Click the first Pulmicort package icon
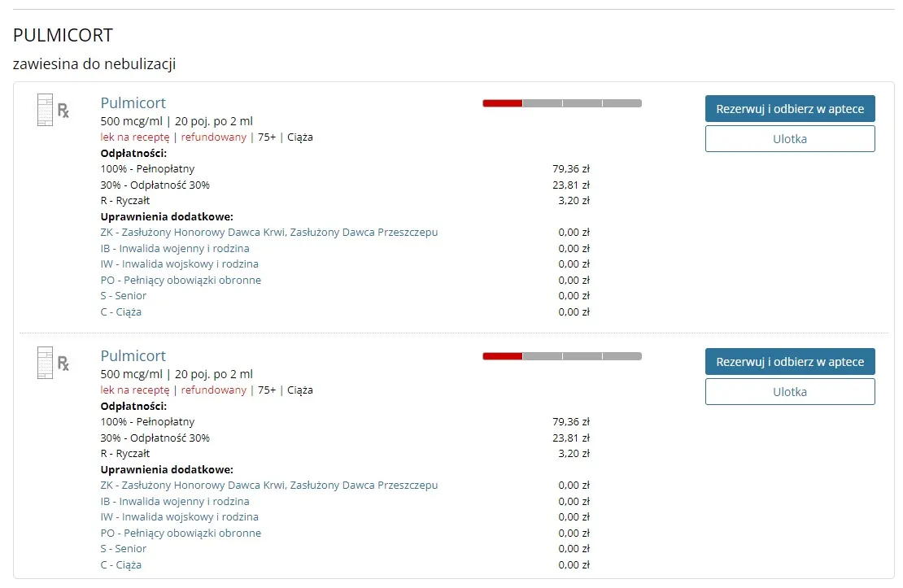Image resolution: width=903 pixels, height=588 pixels. 44,110
